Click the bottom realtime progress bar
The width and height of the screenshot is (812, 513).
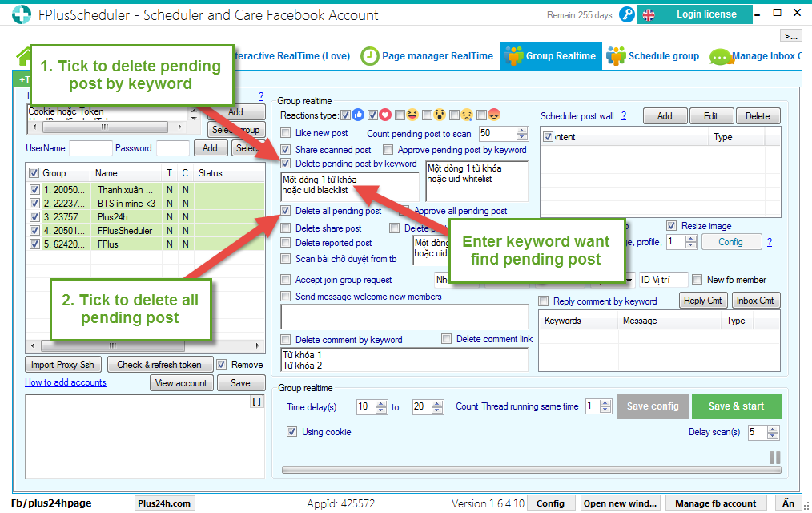531,470
